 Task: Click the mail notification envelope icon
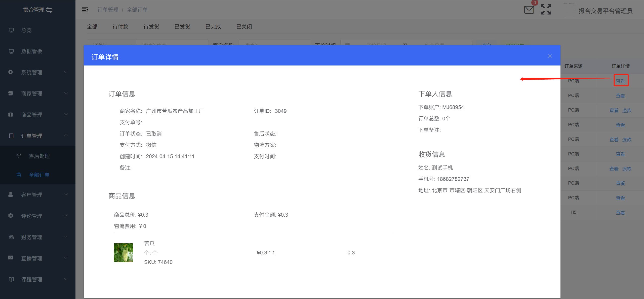[x=529, y=10]
